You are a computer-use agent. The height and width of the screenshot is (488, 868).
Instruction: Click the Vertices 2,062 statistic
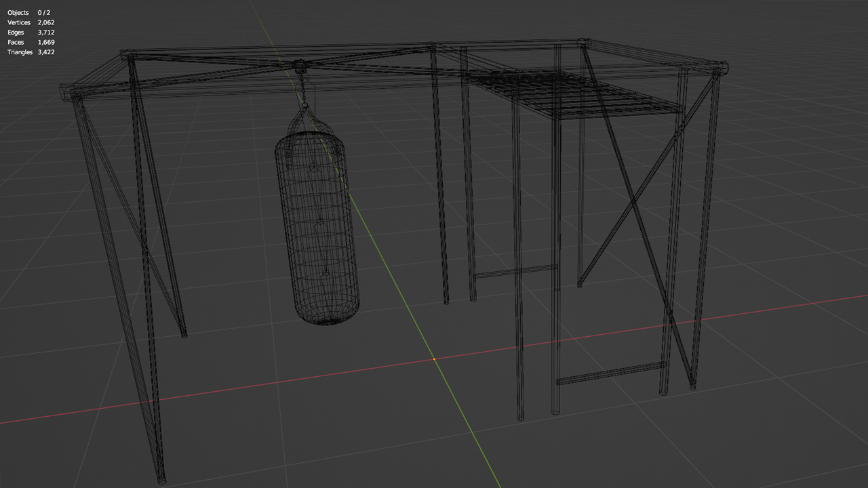(x=31, y=22)
